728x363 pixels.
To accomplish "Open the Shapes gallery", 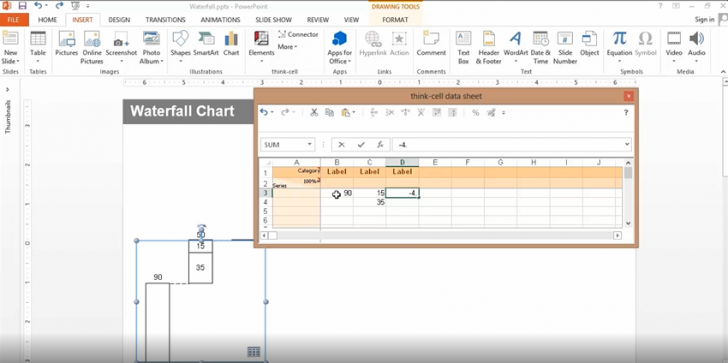I will (180, 47).
